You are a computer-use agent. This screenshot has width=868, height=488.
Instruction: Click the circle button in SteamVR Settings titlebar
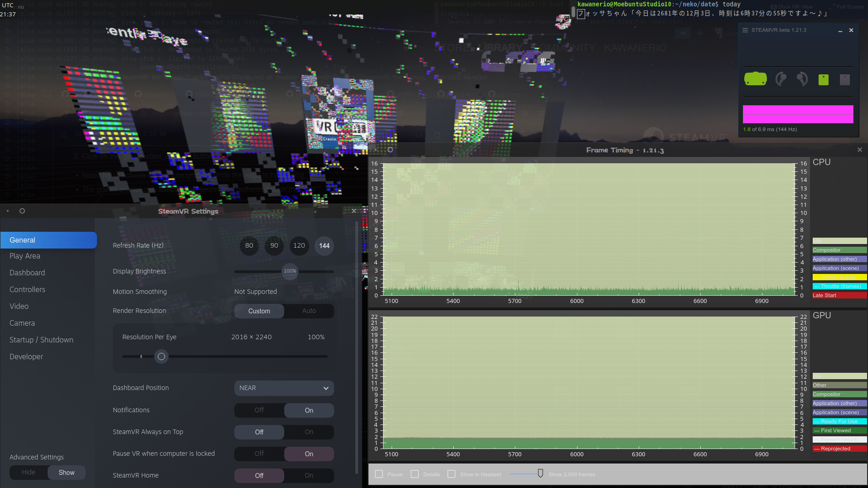point(22,211)
